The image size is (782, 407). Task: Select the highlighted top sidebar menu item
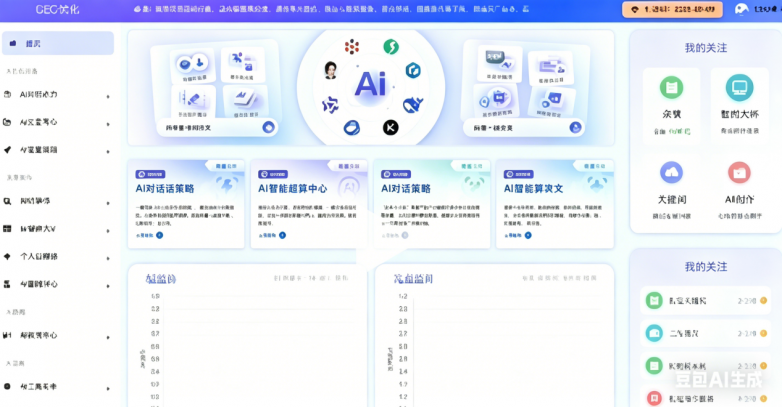click(58, 44)
